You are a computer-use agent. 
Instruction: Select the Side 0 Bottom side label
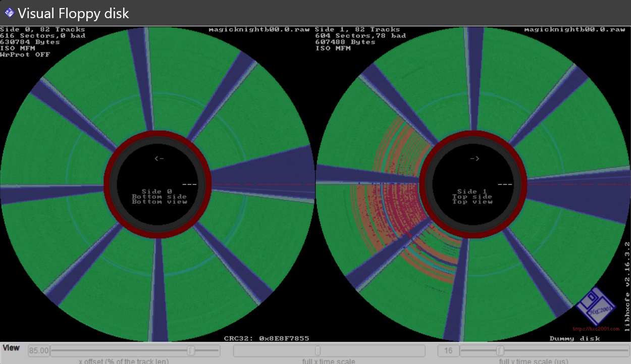[159, 196]
